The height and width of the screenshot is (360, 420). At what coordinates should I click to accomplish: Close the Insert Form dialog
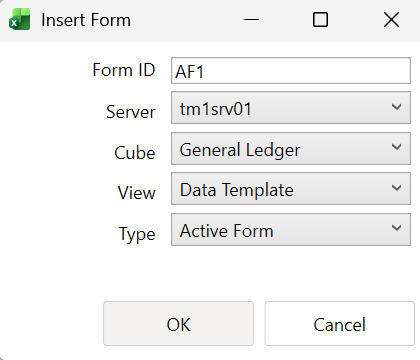pyautogui.click(x=391, y=20)
